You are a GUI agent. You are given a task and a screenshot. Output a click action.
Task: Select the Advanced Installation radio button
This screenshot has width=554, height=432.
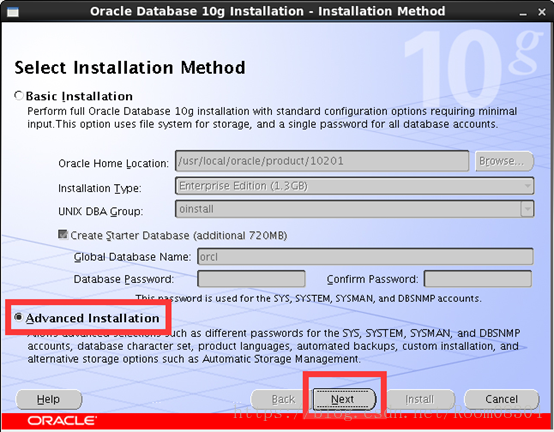tap(18, 317)
